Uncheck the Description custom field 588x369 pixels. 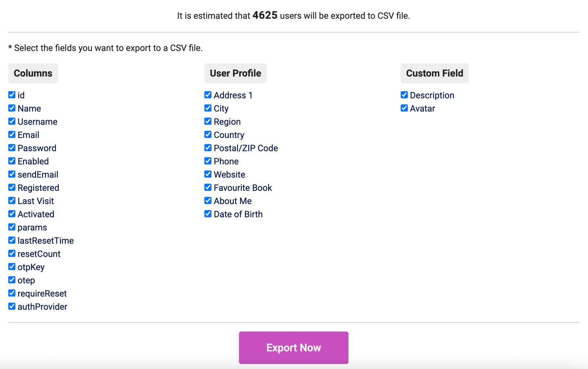(404, 95)
